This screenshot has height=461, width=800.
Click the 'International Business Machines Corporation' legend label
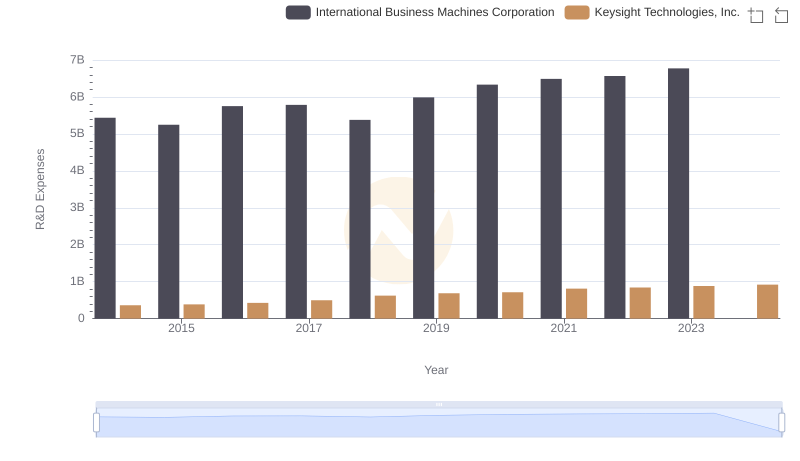click(435, 12)
